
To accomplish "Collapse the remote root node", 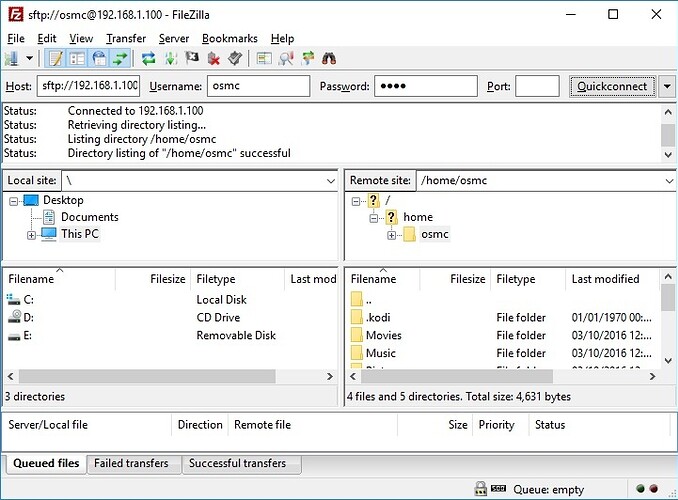I will click(x=356, y=201).
